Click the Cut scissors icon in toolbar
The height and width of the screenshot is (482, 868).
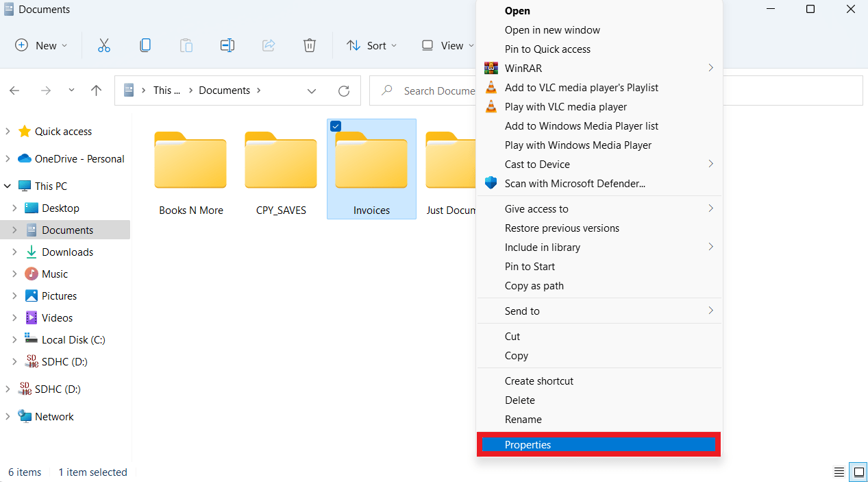(x=104, y=45)
